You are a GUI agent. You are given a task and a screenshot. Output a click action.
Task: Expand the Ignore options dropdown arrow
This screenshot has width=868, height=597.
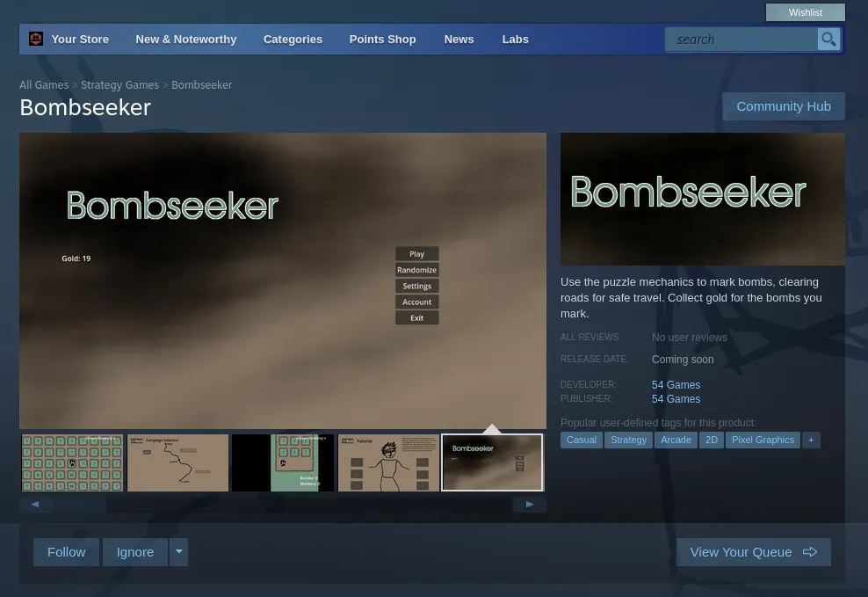click(x=179, y=552)
